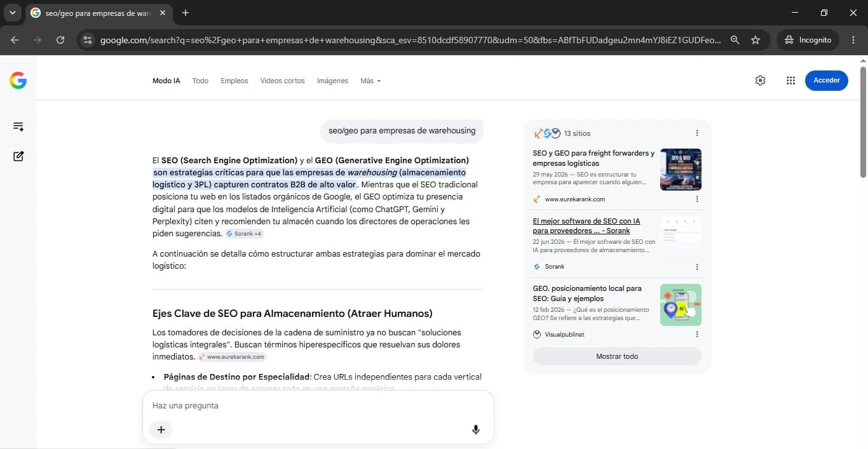The height and width of the screenshot is (449, 868).
Task: Open the more options for eurekarank.com result
Action: pos(697,199)
